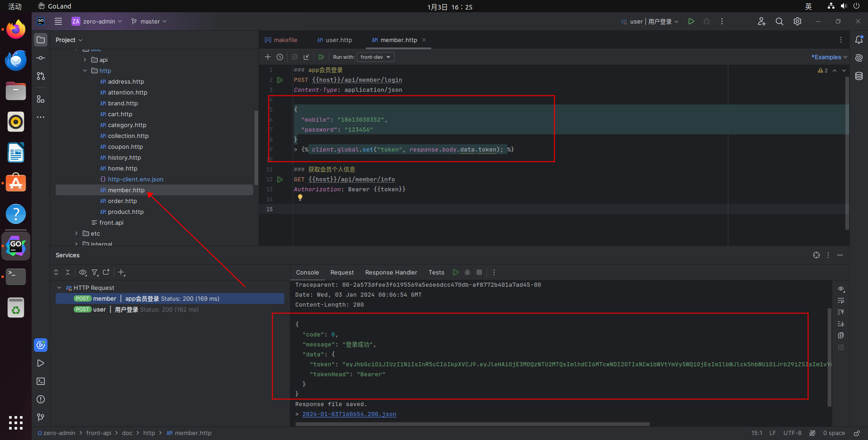Viewport: 868px width, 440px height.
Task: Open Code With Me user icon
Action: pos(762,21)
